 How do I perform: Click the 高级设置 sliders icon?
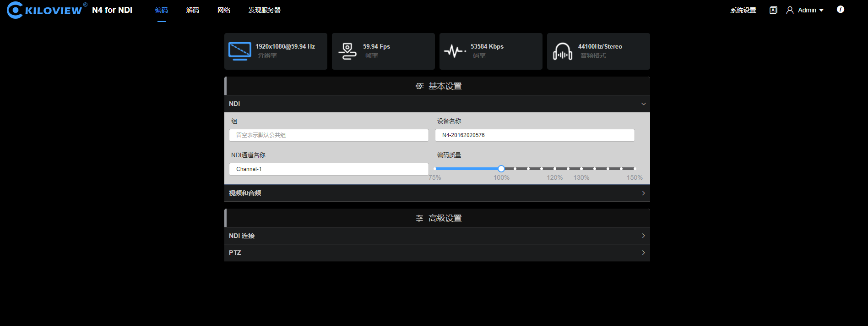pyautogui.click(x=419, y=218)
